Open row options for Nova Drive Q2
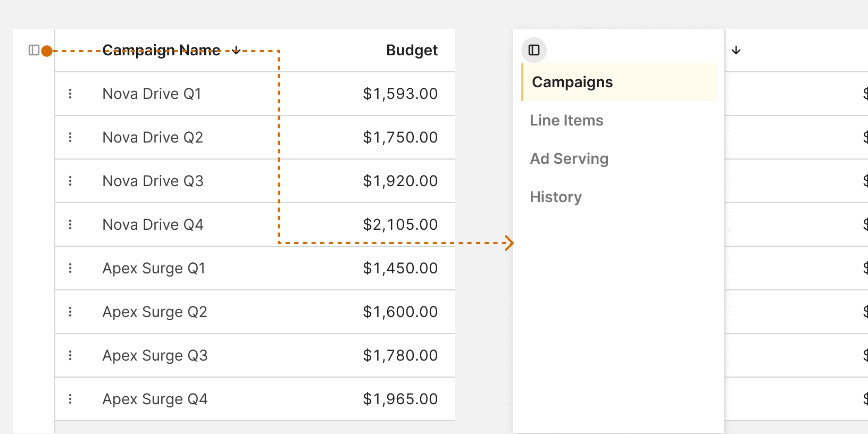868x434 pixels. tap(70, 137)
